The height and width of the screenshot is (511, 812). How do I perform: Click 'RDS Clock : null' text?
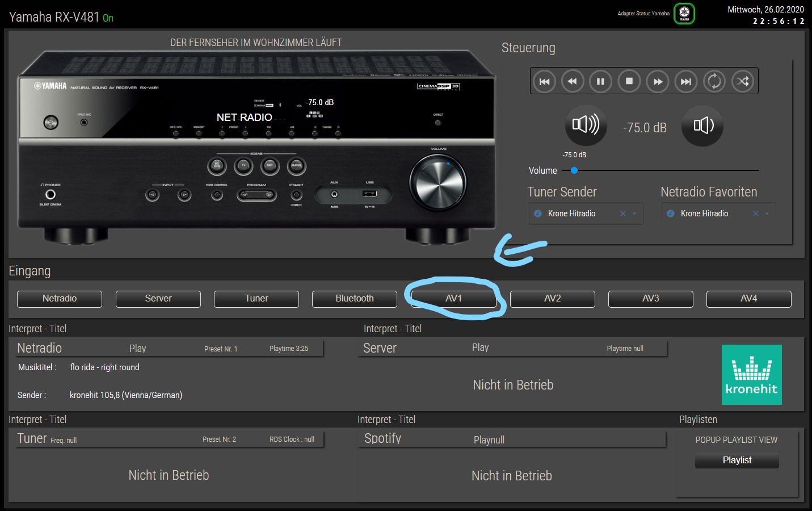(292, 439)
